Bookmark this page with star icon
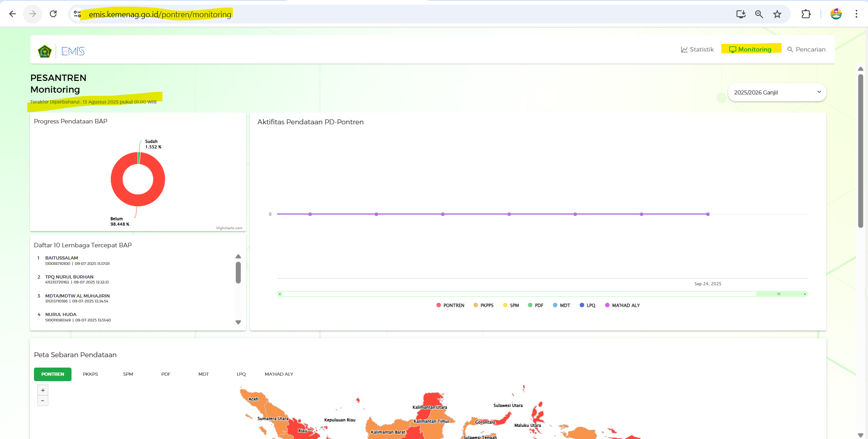 pos(777,14)
